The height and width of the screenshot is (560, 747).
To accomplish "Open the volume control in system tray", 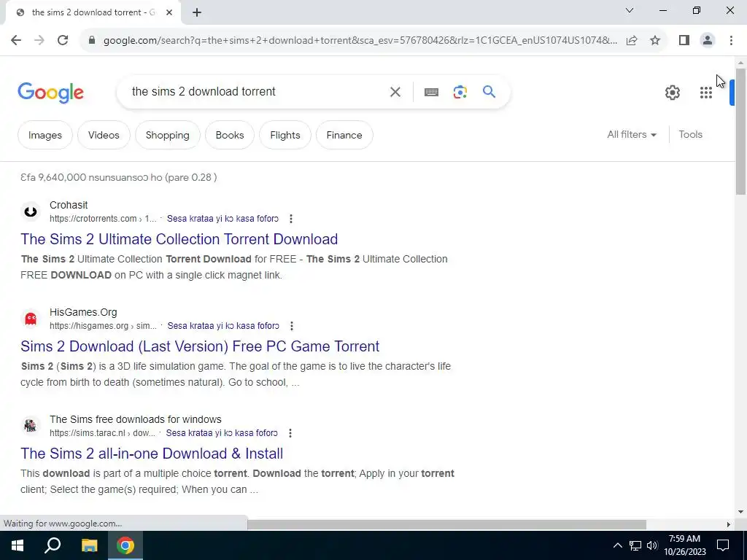I will 652,545.
